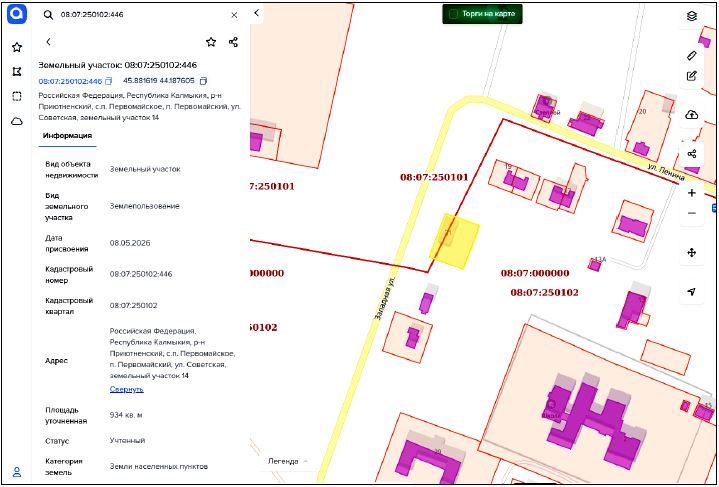The width and height of the screenshot is (719, 487).
Task: Share the map view button
Action: tap(691, 154)
